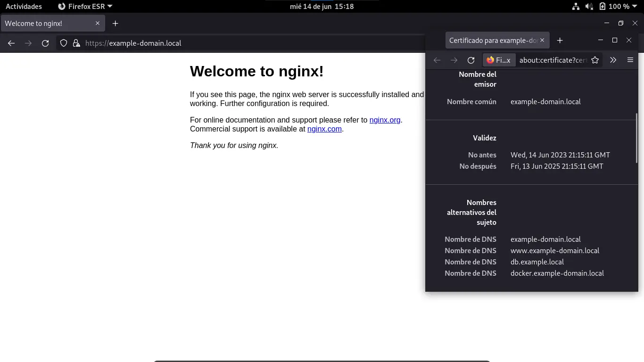Open the clock showing mié 14 de jun 15:18
Viewport: 644px width, 362px height.
click(322, 7)
